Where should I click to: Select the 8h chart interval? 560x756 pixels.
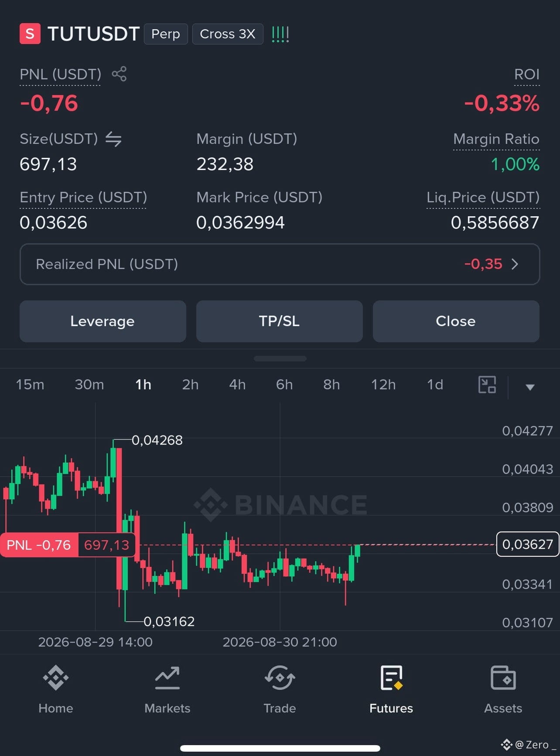(331, 385)
